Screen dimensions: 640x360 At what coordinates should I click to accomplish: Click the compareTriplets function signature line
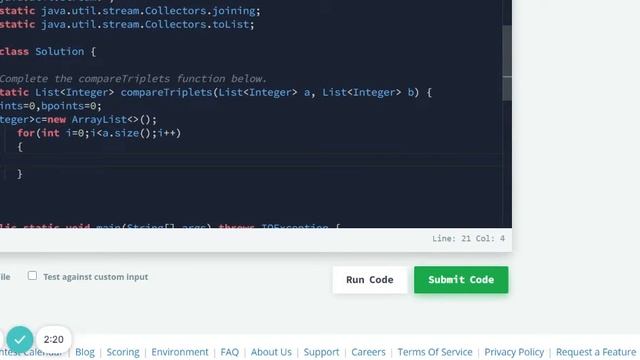pyautogui.click(x=216, y=92)
